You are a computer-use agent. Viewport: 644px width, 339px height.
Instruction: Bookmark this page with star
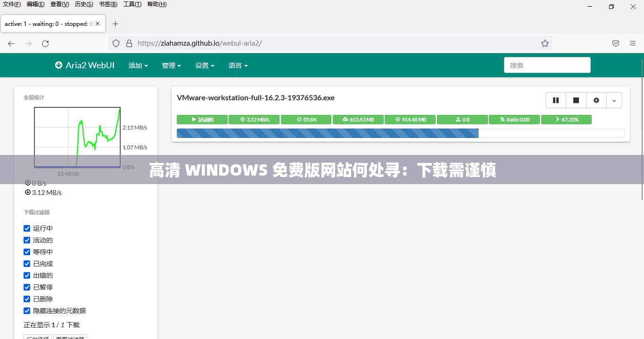(x=545, y=43)
